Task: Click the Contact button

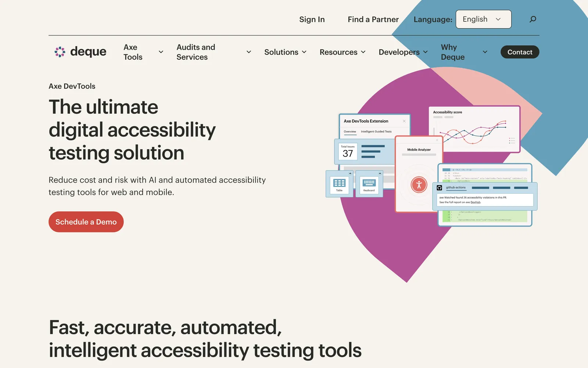Action: coord(520,52)
